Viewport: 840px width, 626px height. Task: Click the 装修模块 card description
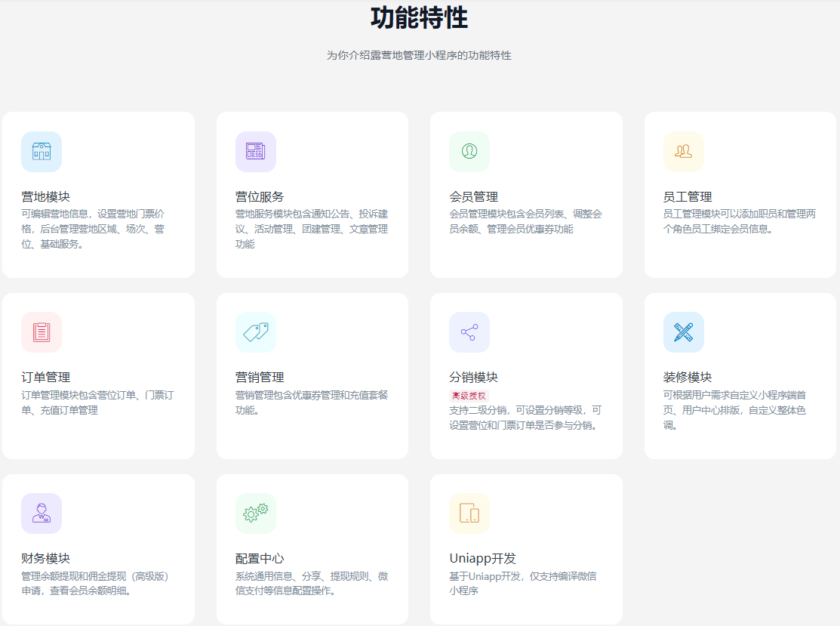click(734, 410)
